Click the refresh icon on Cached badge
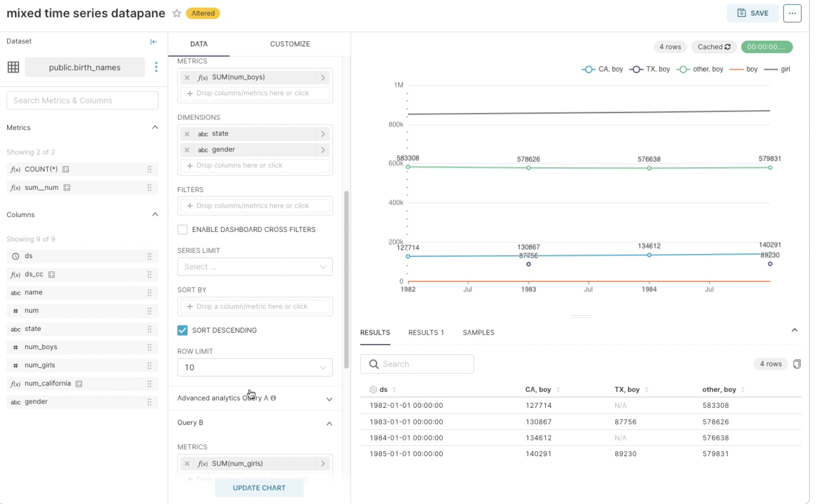The height and width of the screenshot is (504, 817). point(727,47)
